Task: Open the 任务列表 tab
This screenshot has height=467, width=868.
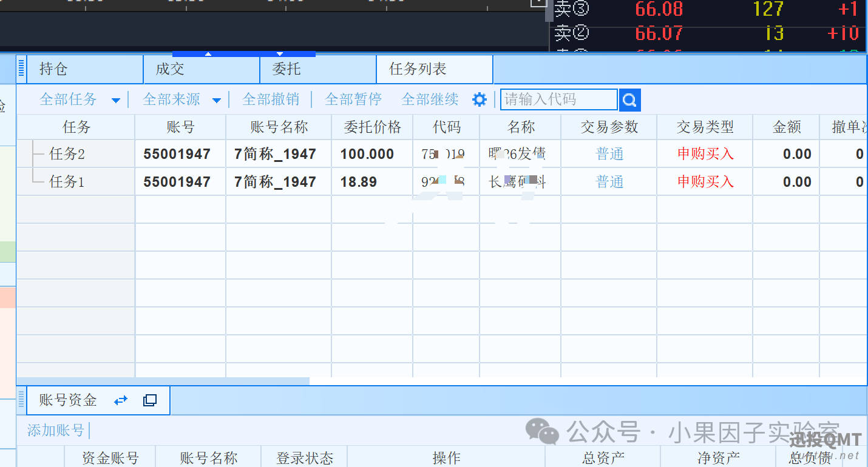Action: [435, 69]
